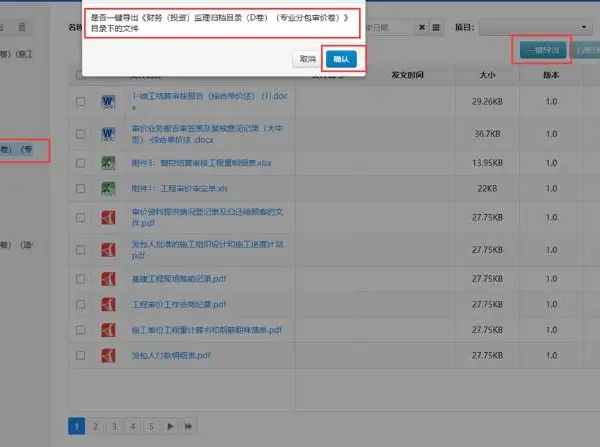
Task: Click the Word icon of the 29.26KB file
Action: tap(108, 102)
